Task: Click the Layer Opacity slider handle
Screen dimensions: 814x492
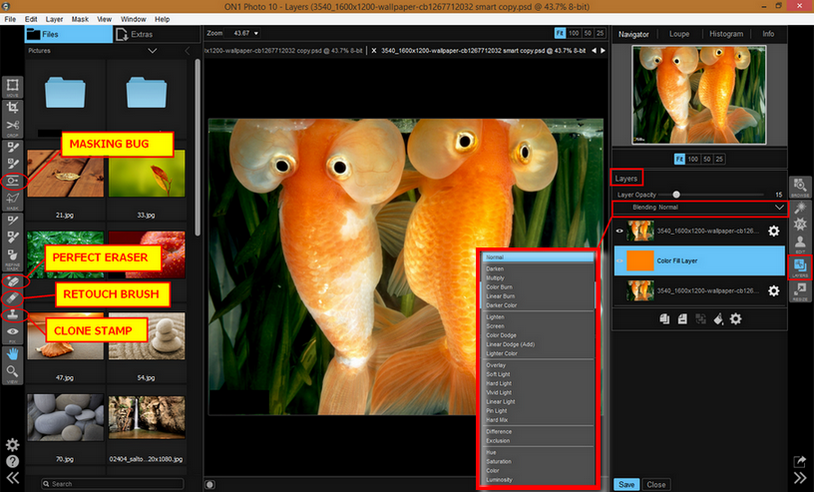Action: 676,195
